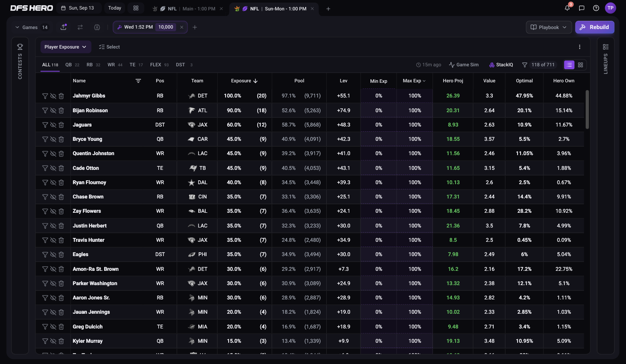The width and height of the screenshot is (626, 364).
Task: Delete Kyler Murray with trash icon
Action: click(61, 341)
